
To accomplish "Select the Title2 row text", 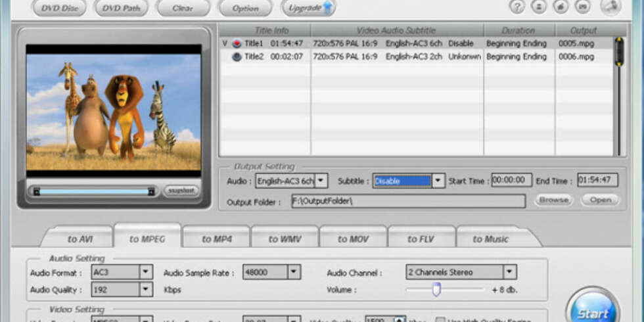I will coord(254,57).
